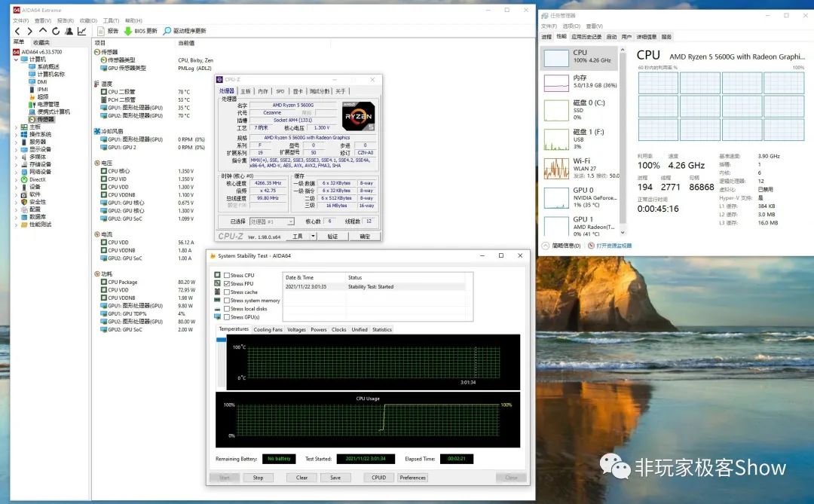
Task: Check the Stress CPU checkbox
Action: click(x=227, y=276)
